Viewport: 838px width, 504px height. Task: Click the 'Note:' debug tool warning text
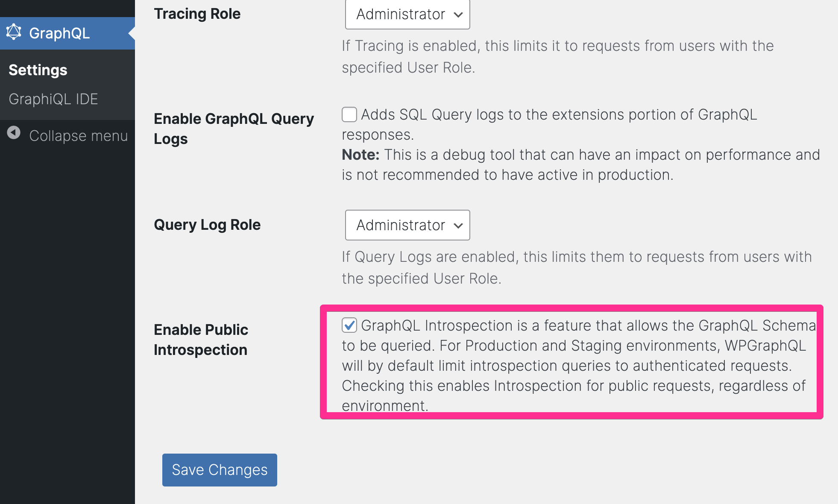581,164
